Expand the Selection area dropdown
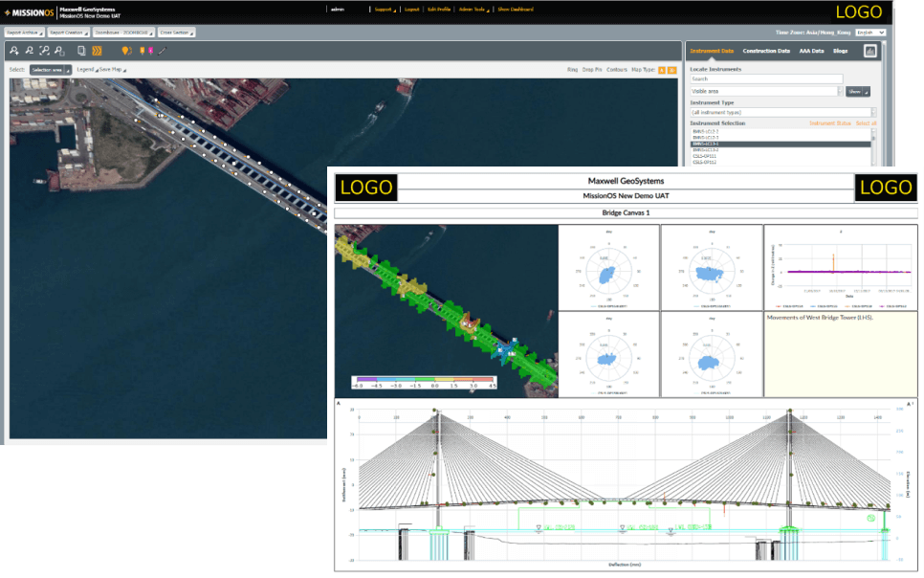 point(51,70)
